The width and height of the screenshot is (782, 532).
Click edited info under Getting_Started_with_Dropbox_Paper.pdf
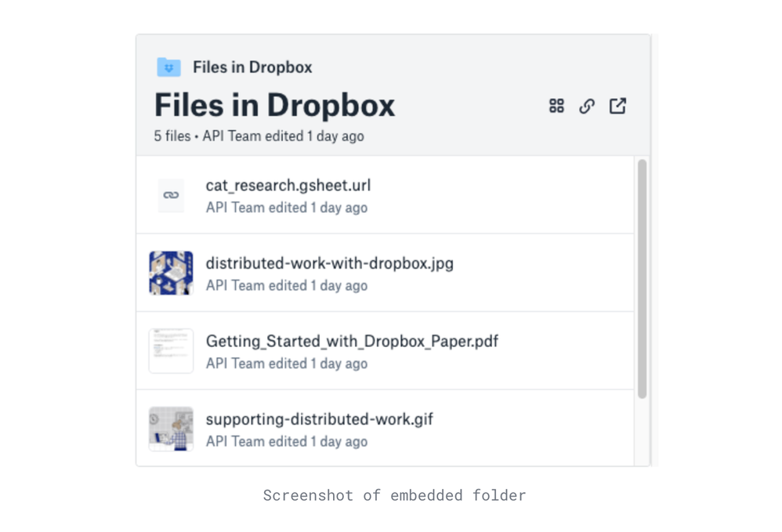(287, 364)
